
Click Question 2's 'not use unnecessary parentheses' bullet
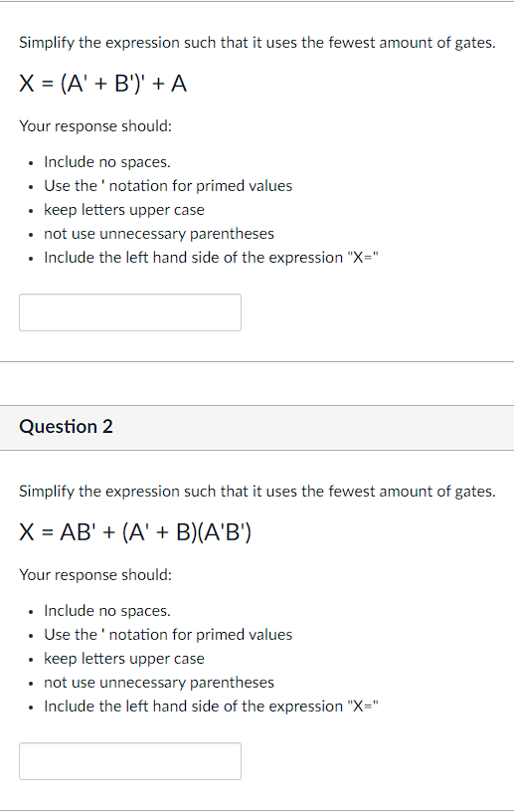(159, 683)
